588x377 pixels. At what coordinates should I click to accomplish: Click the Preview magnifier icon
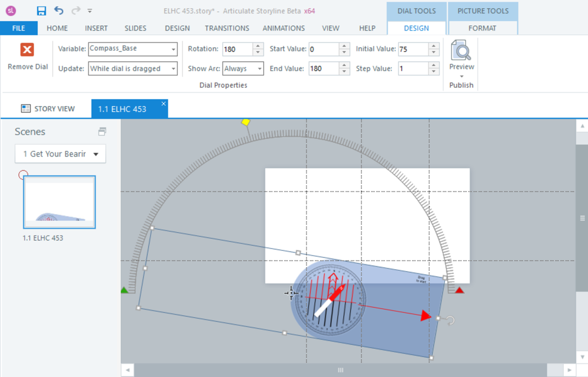[461, 51]
